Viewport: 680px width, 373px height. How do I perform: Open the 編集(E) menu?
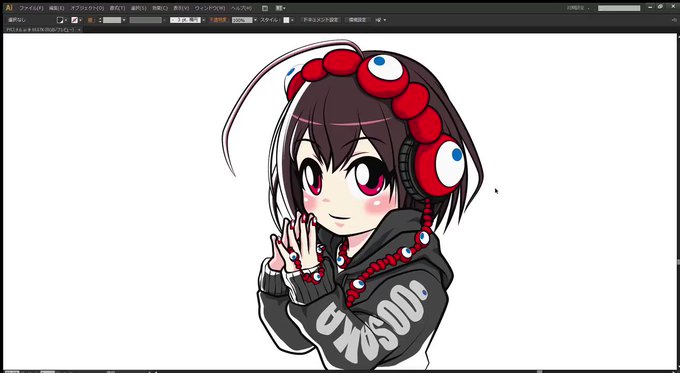tap(56, 8)
